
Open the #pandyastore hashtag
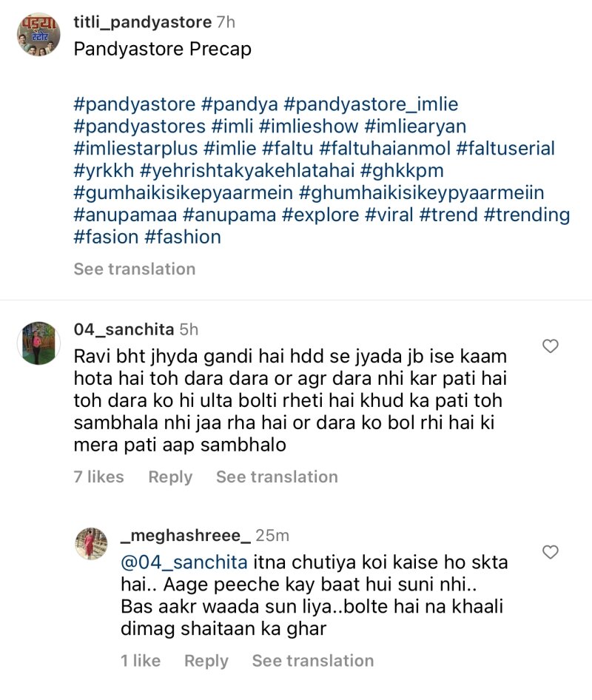135,104
